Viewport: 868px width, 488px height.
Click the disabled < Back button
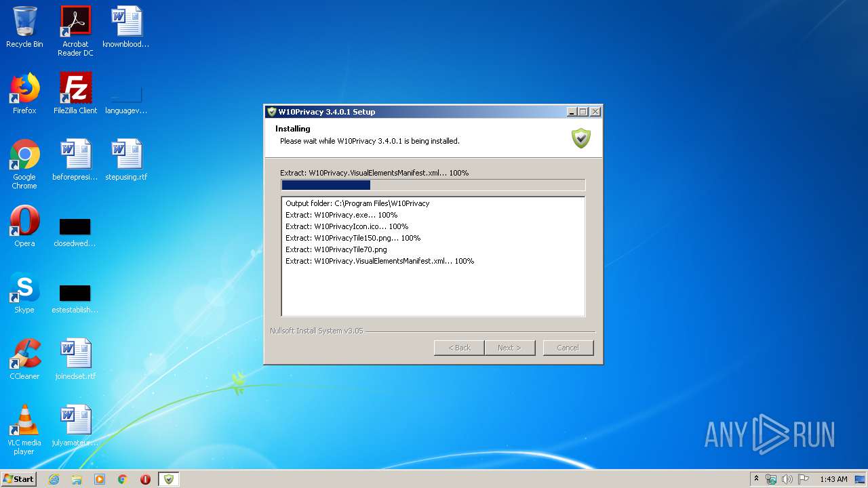pos(459,348)
